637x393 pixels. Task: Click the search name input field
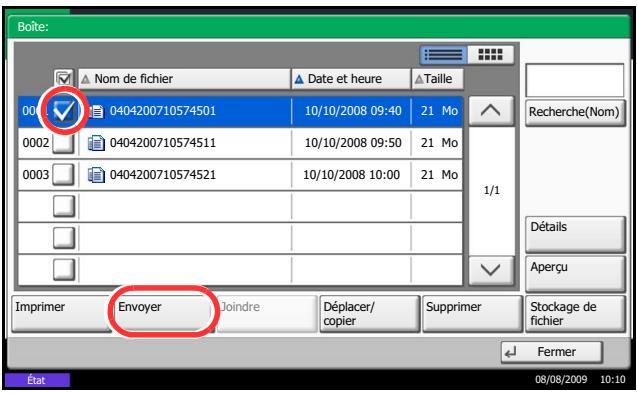point(575,80)
